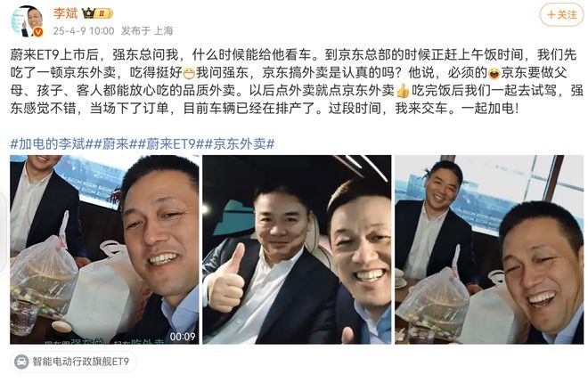This screenshot has height=383, width=588.
Task: Open the poster's profile avatar
Action: (x=27, y=21)
